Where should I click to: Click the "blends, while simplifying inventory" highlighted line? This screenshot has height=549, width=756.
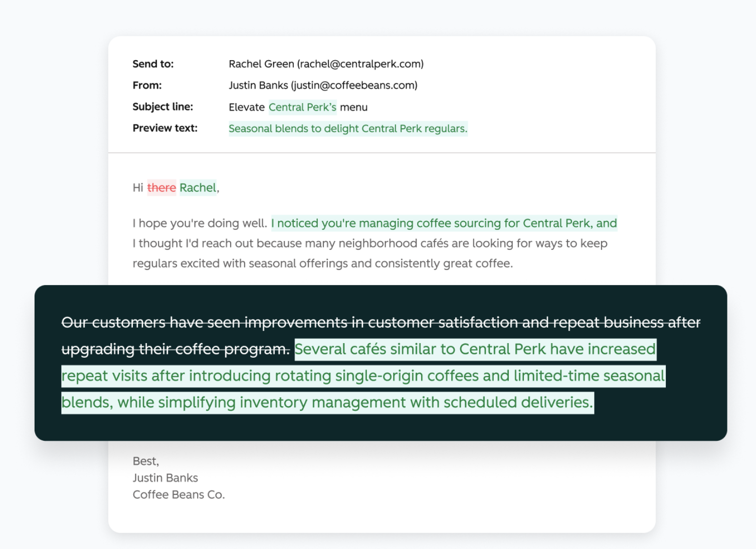(327, 402)
